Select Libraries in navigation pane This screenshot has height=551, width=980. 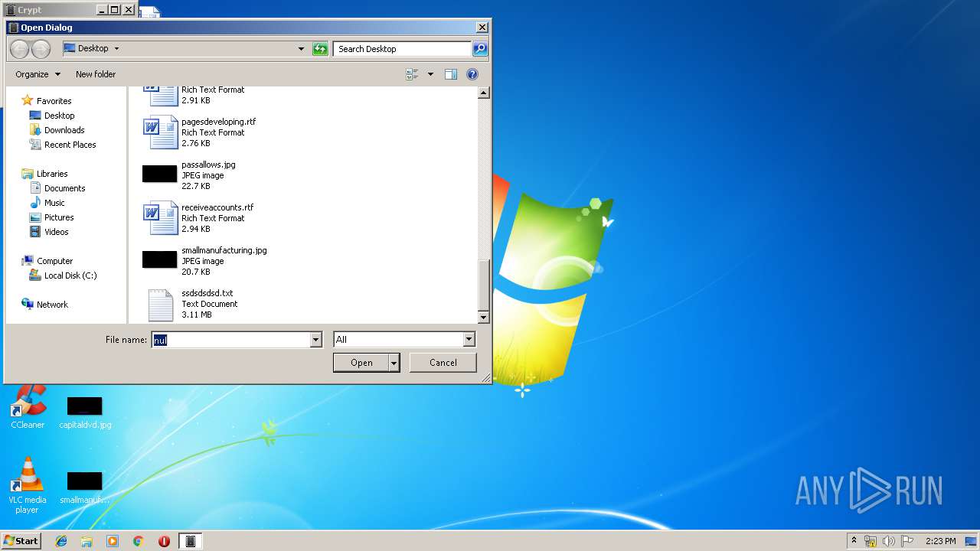coord(45,174)
